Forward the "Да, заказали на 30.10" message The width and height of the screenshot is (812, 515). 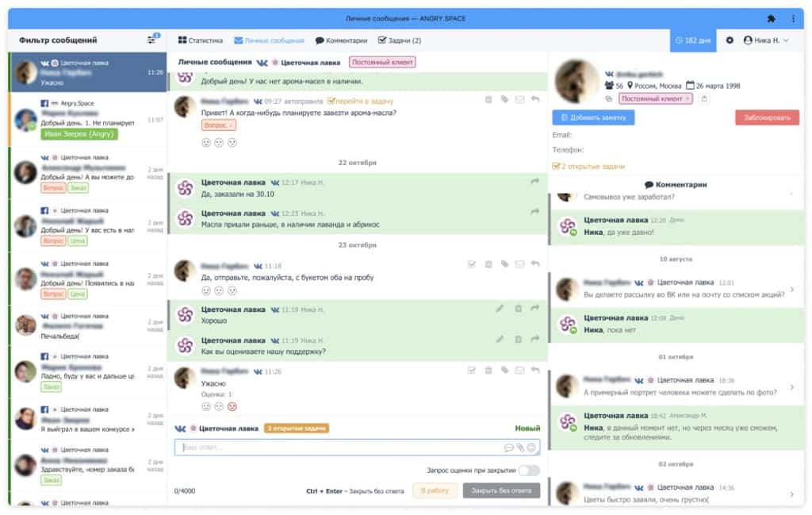click(535, 182)
